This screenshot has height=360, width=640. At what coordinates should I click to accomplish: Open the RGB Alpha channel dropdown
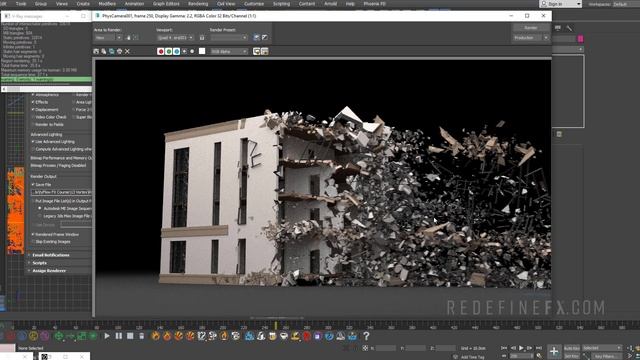coord(229,51)
